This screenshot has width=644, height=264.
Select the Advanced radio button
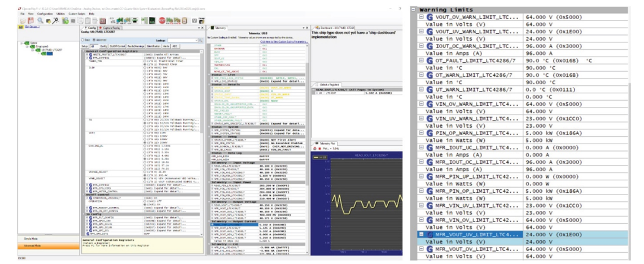pos(94,41)
